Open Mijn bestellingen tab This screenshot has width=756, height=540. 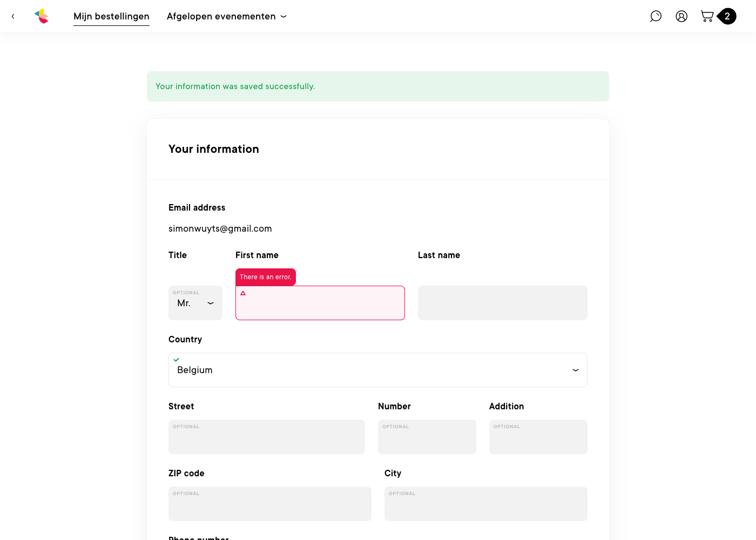111,16
